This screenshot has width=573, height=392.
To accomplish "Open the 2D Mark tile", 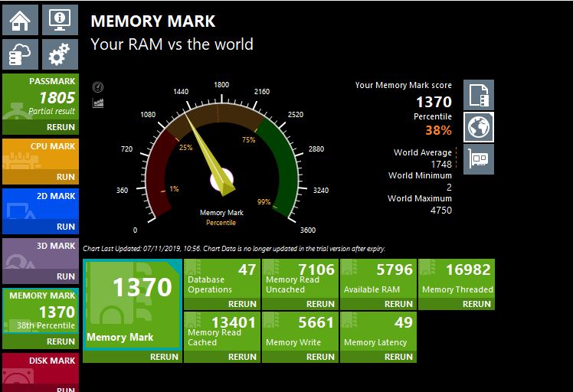I will click(x=41, y=204).
